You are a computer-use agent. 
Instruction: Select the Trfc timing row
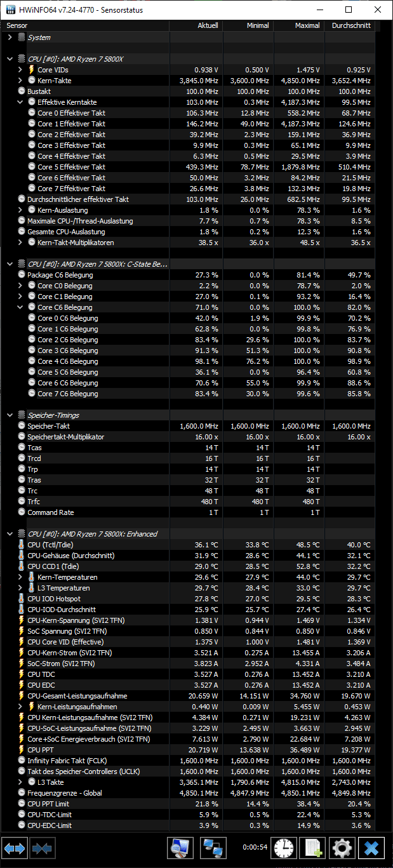pyautogui.click(x=189, y=501)
